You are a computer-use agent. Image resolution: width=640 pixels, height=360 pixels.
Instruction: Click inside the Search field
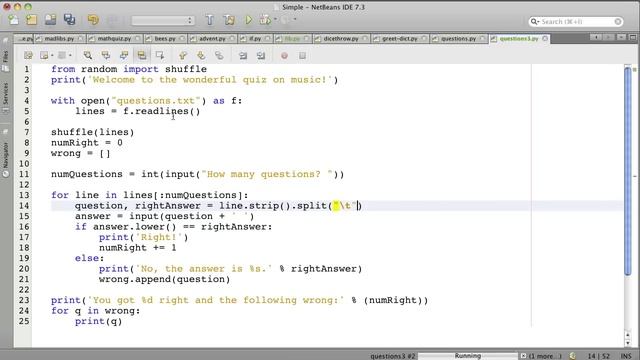[576, 21]
